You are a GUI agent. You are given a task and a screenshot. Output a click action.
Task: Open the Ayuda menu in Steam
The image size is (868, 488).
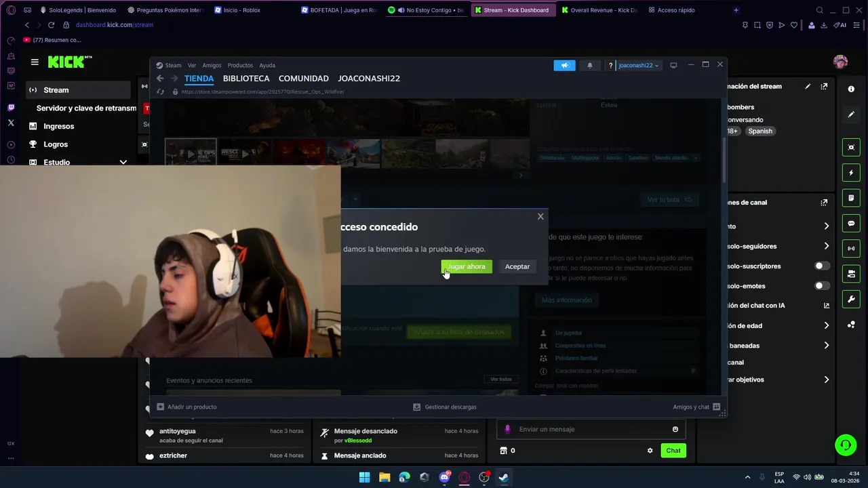267,65
